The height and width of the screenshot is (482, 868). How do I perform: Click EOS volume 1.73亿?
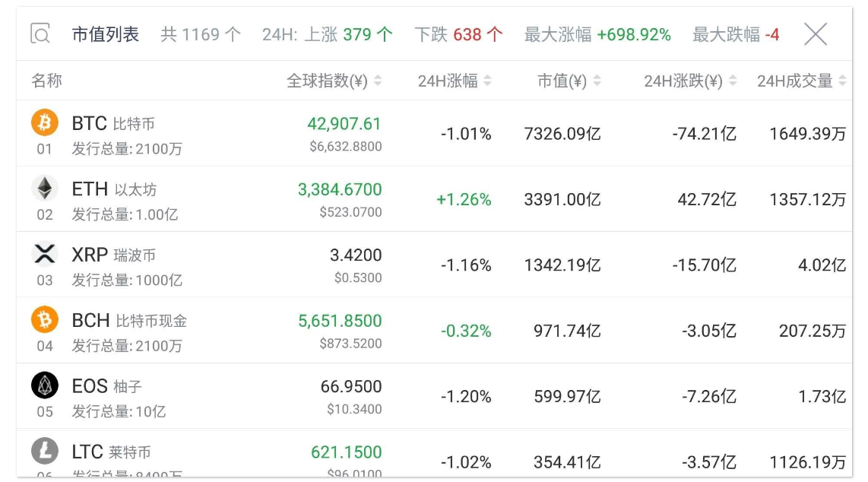point(822,396)
